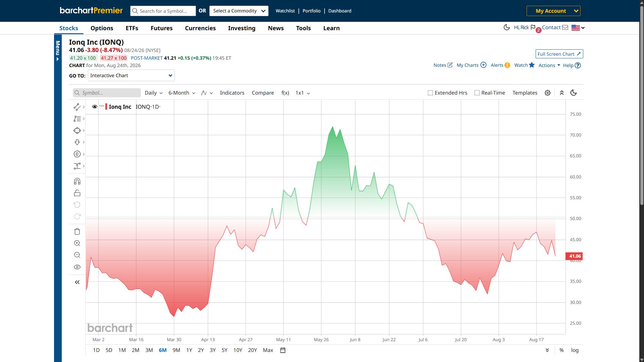This screenshot has width=644, height=362.
Task: Switch the chart to dark theme
Action: coord(574,93)
